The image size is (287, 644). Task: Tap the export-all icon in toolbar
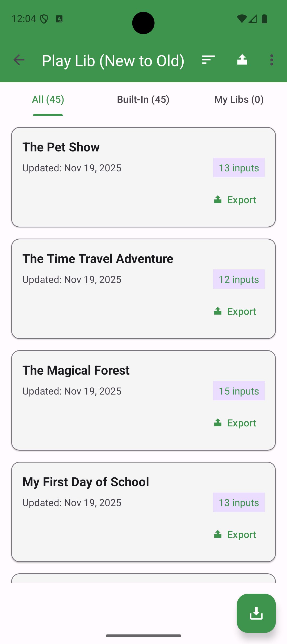[242, 60]
